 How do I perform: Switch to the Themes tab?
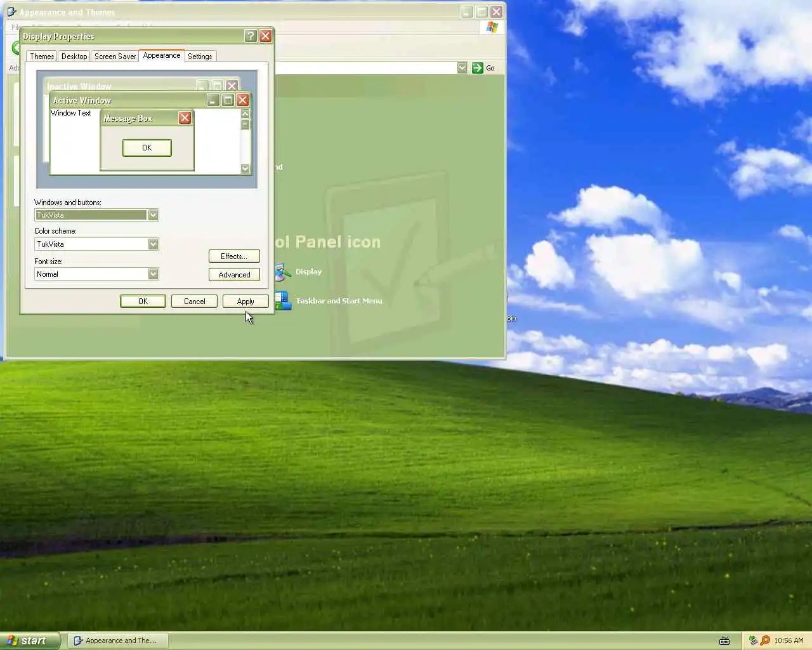[42, 56]
